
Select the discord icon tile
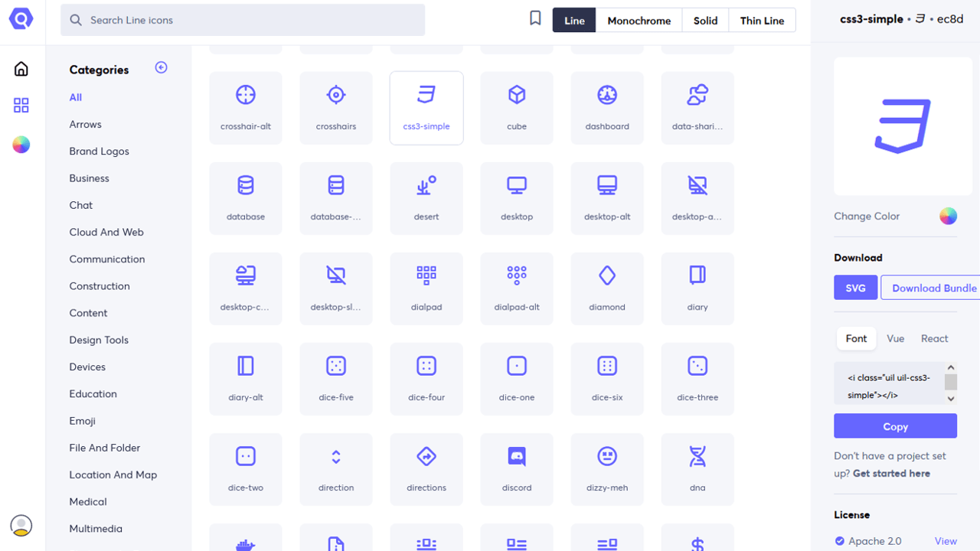[517, 468]
